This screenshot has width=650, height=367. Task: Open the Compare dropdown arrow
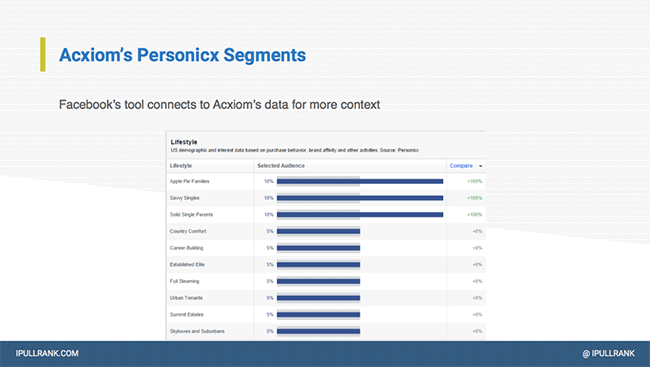[x=480, y=166]
